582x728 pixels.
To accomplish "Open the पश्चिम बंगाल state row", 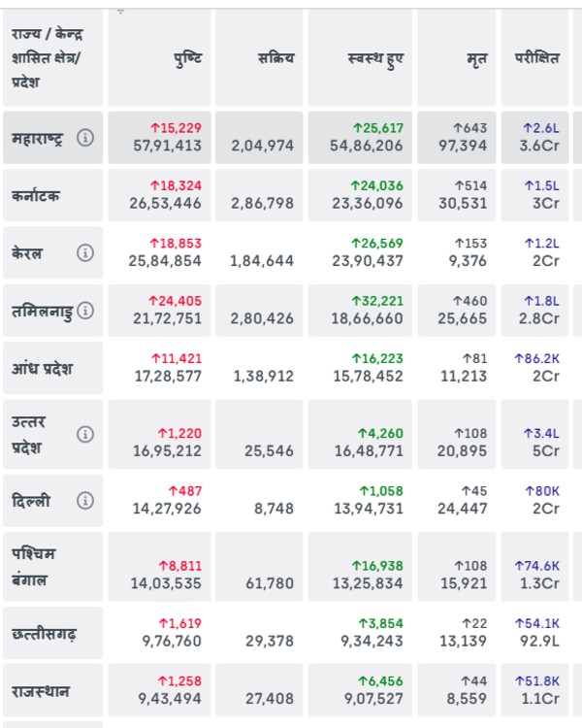I will pos(37,567).
